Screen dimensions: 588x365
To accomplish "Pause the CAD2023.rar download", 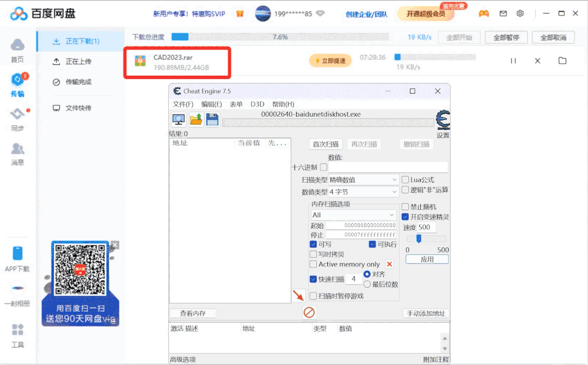I will click(513, 60).
